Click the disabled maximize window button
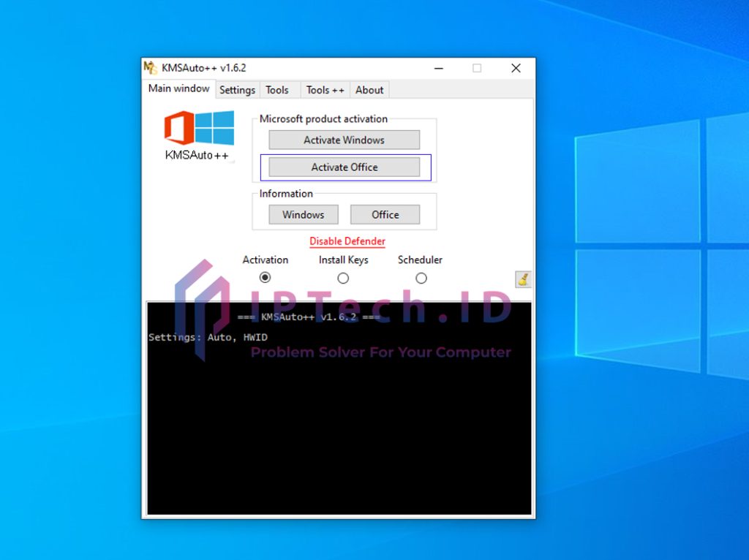The image size is (749, 560). 477,68
